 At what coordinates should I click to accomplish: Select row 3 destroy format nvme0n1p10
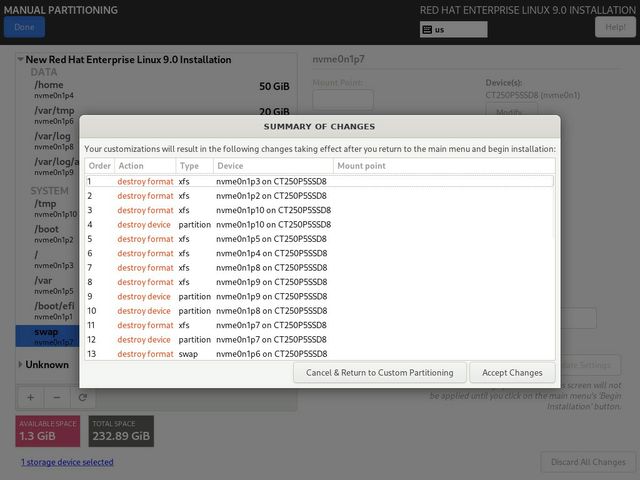(x=319, y=210)
